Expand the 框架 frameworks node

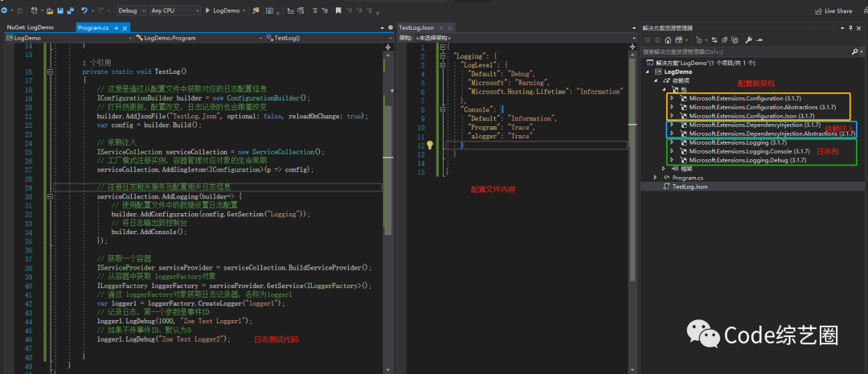(x=664, y=168)
